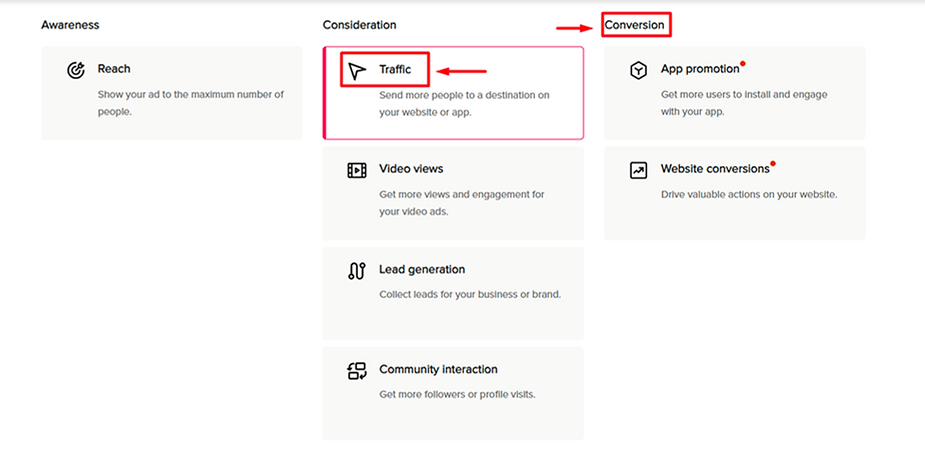The width and height of the screenshot is (925, 465).
Task: Click the Traffic cursor arrow icon
Action: (x=357, y=71)
